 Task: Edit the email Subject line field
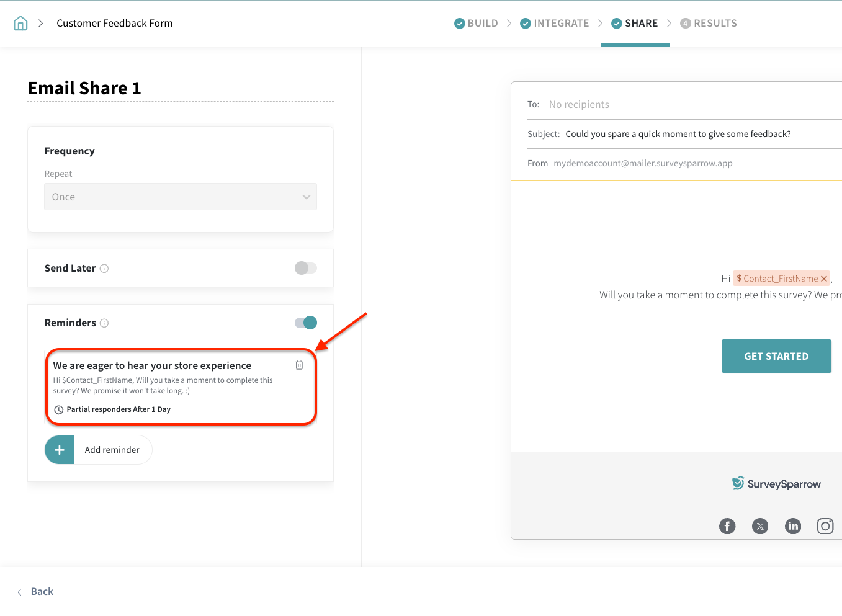683,134
